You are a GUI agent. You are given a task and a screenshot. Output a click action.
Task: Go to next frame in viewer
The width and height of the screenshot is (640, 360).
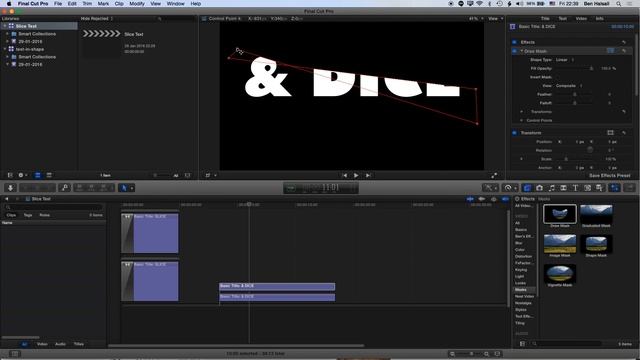pyautogui.click(x=368, y=176)
